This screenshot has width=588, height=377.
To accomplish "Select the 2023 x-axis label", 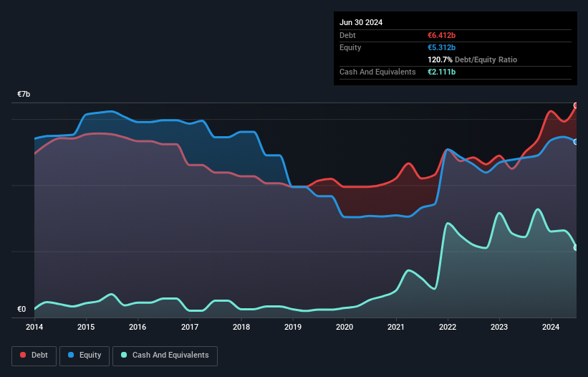I will click(x=499, y=327).
